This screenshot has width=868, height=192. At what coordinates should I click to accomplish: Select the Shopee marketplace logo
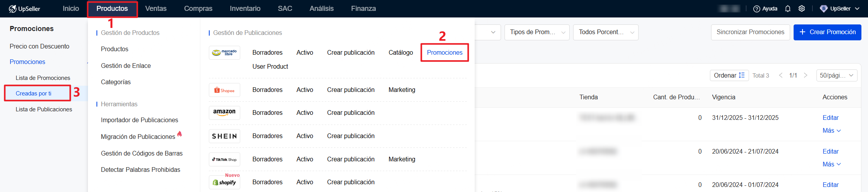click(x=224, y=90)
